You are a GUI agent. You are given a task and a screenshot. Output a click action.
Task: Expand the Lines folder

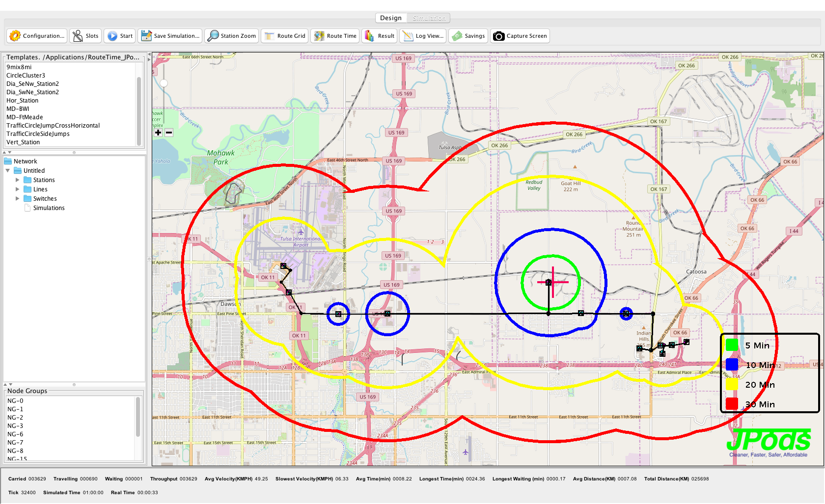(x=18, y=189)
